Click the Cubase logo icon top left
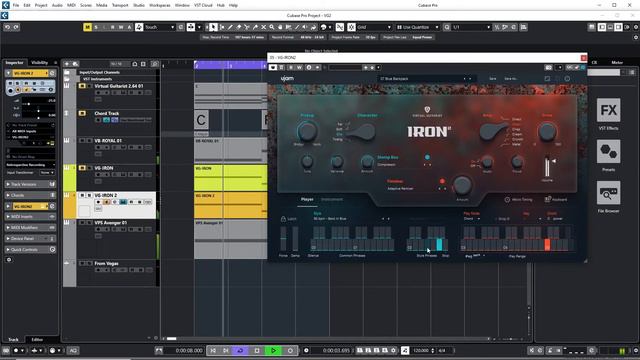The width and height of the screenshot is (640, 360). 5,5
